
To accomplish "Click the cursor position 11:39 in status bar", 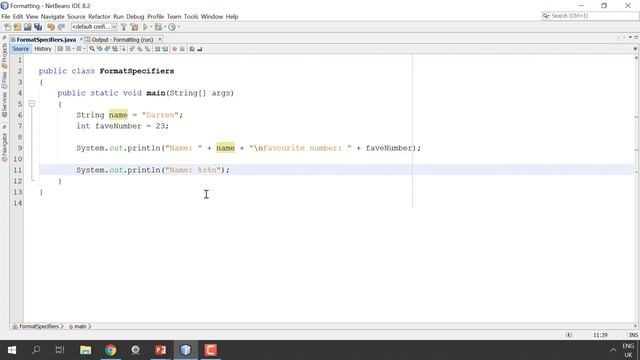I will 600,335.
